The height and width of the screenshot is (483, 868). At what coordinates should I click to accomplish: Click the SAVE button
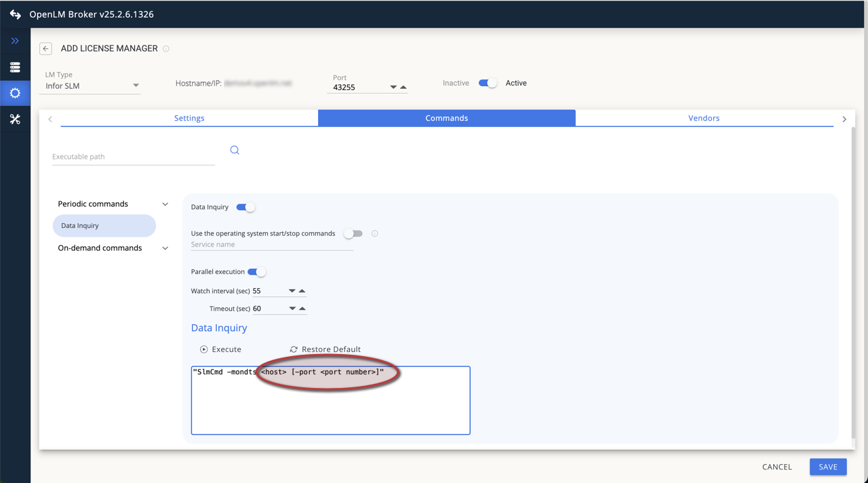(827, 467)
